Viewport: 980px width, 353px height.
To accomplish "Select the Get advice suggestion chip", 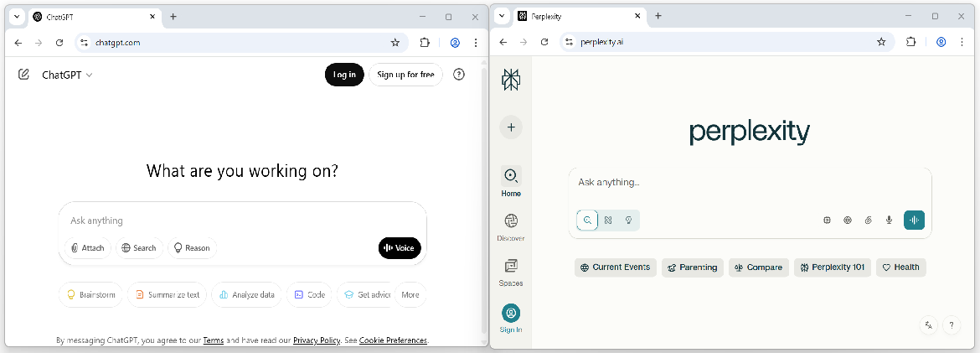I will 366,295.
